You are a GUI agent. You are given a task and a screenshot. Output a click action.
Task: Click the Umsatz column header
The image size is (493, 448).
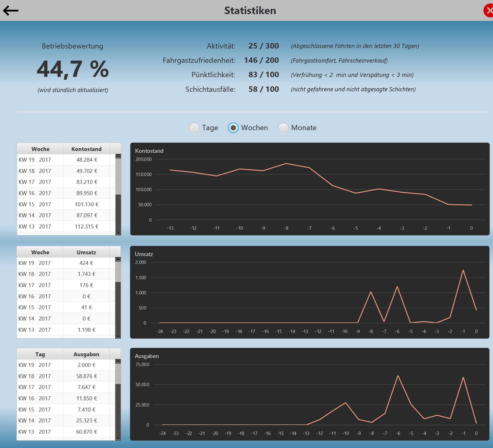pos(87,252)
